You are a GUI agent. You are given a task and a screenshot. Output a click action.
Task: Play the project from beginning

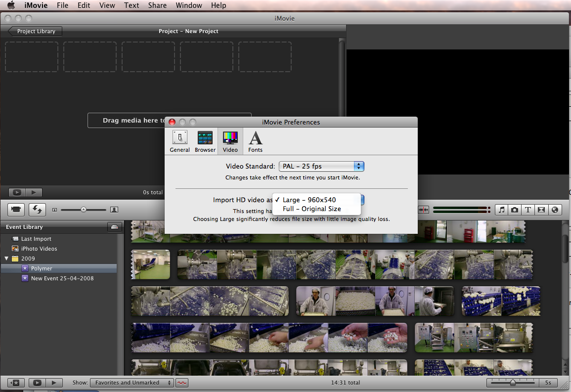[34, 192]
